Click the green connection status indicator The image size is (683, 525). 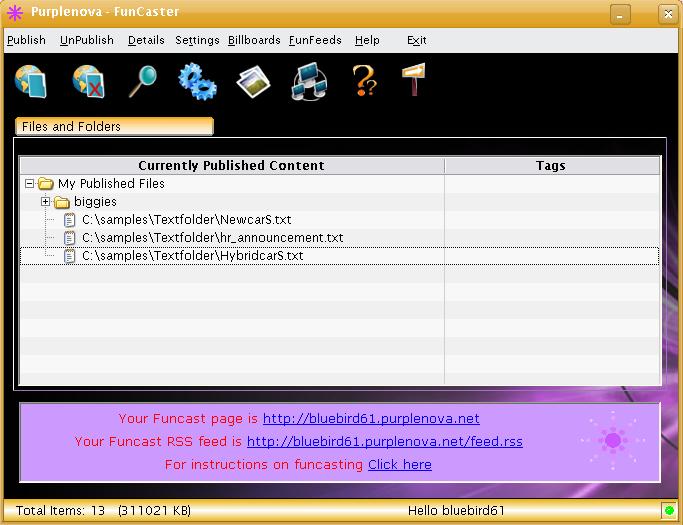click(669, 510)
